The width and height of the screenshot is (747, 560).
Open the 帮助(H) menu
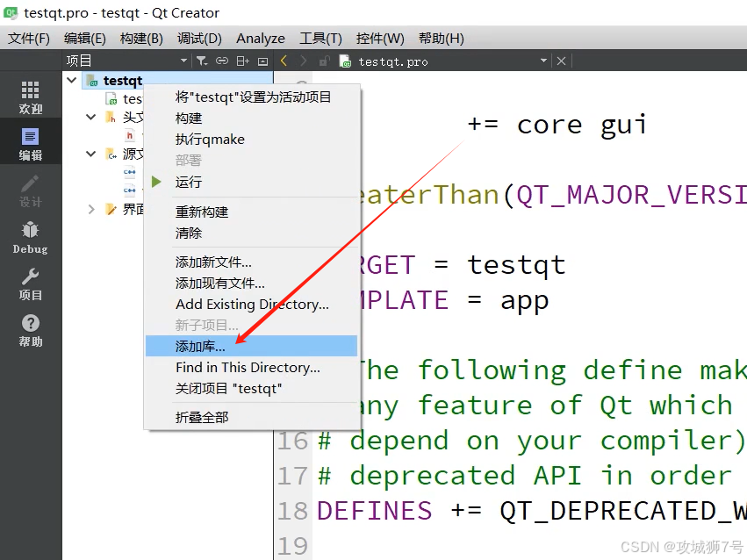pyautogui.click(x=442, y=38)
